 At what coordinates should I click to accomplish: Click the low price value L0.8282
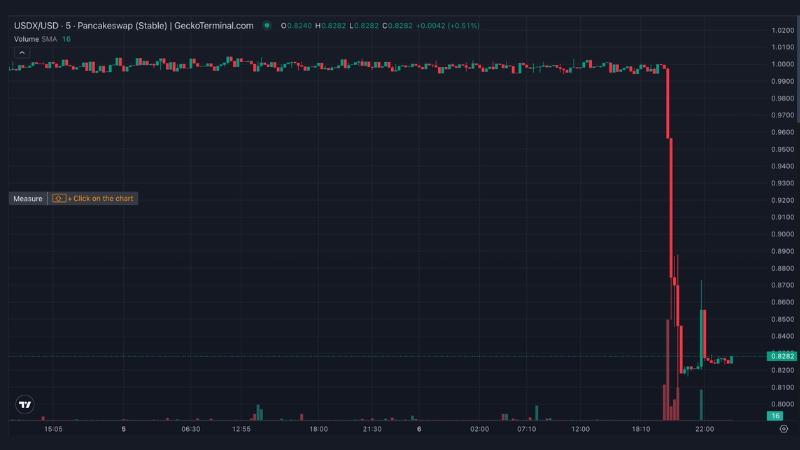pos(364,26)
